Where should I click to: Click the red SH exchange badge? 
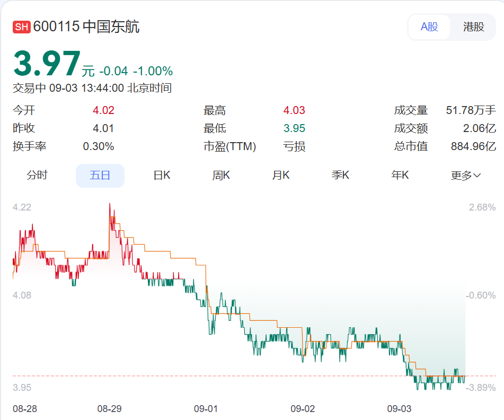coord(21,27)
